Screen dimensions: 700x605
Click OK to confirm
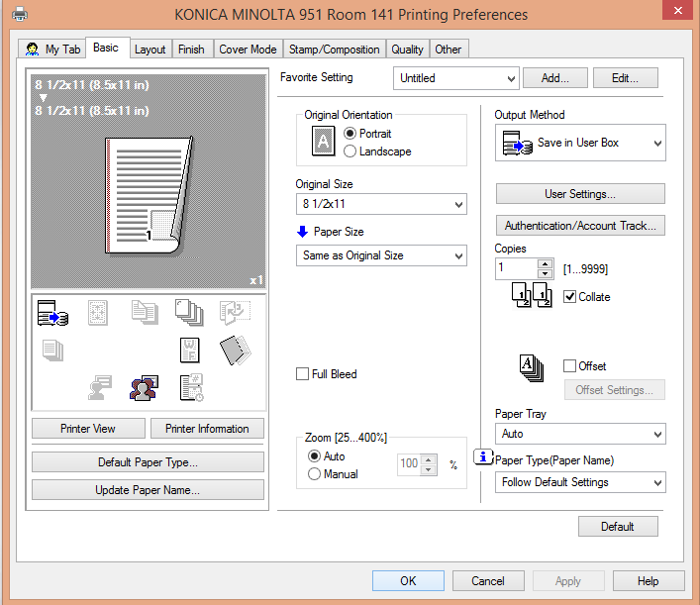[x=408, y=581]
